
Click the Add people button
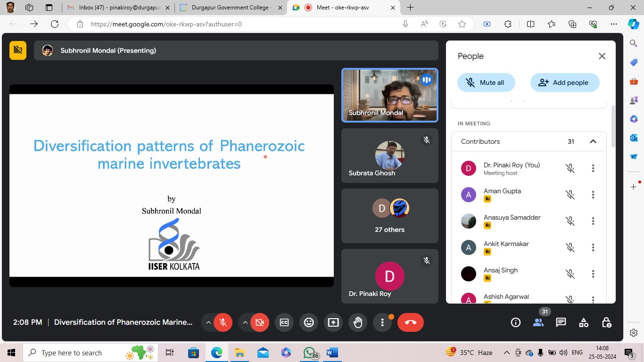click(565, 82)
